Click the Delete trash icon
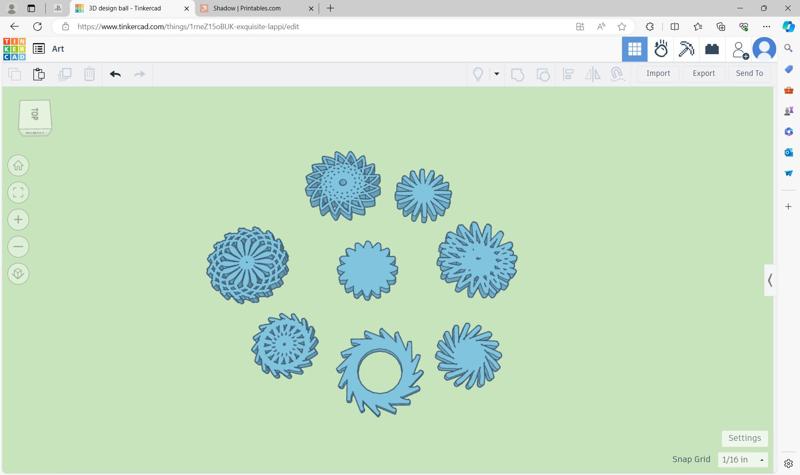 pos(89,74)
